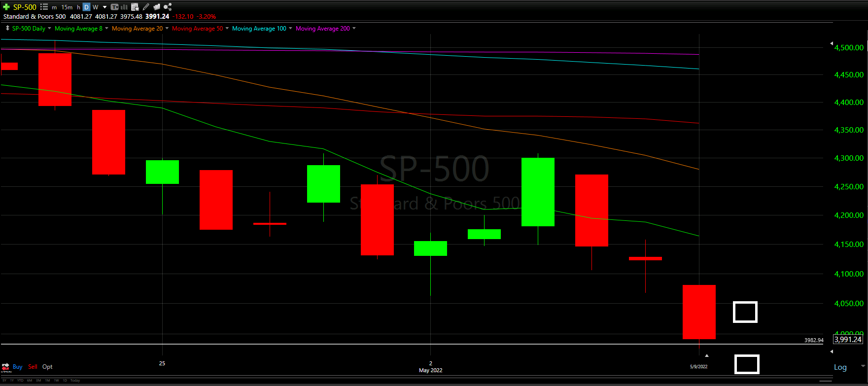This screenshot has height=386, width=868.
Task: Click the 3,991.24 current price tag
Action: tap(848, 339)
